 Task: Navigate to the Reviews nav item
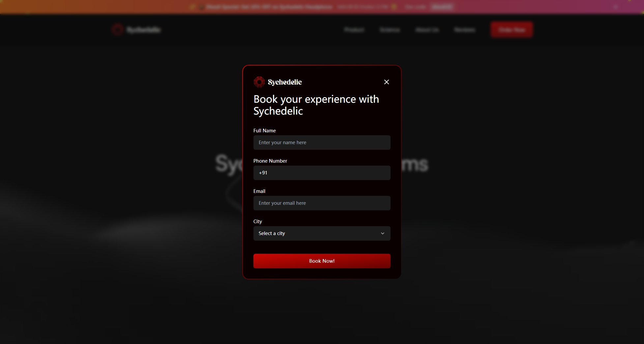[x=464, y=30]
